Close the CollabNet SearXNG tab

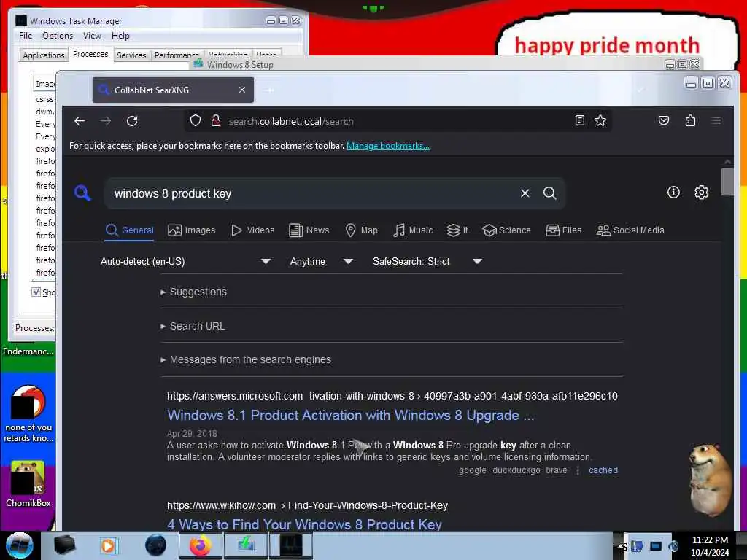242,90
